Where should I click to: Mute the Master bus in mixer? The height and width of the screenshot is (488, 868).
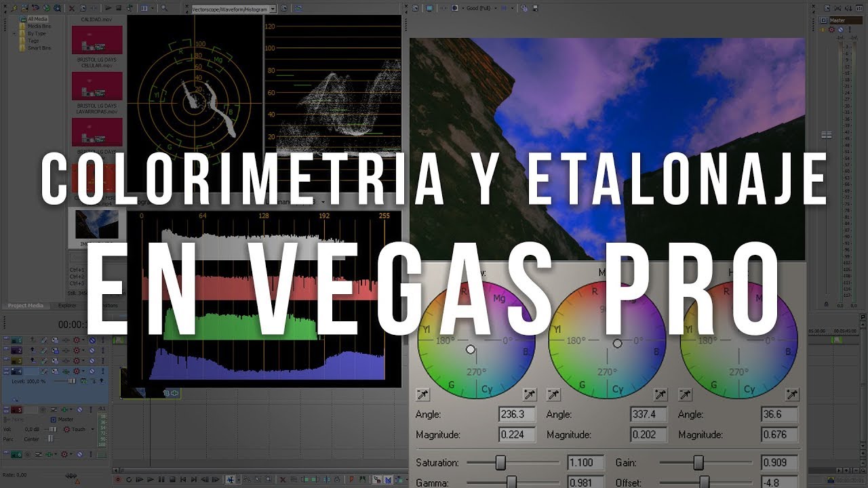click(x=842, y=30)
